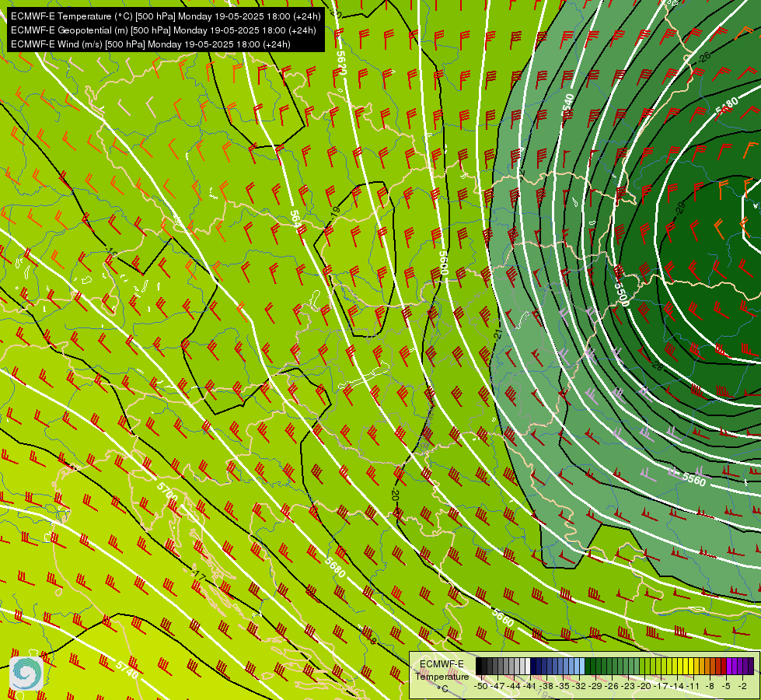The image size is (761, 700).
Task: Click the -11 value on the legend scale
Action: [693, 686]
